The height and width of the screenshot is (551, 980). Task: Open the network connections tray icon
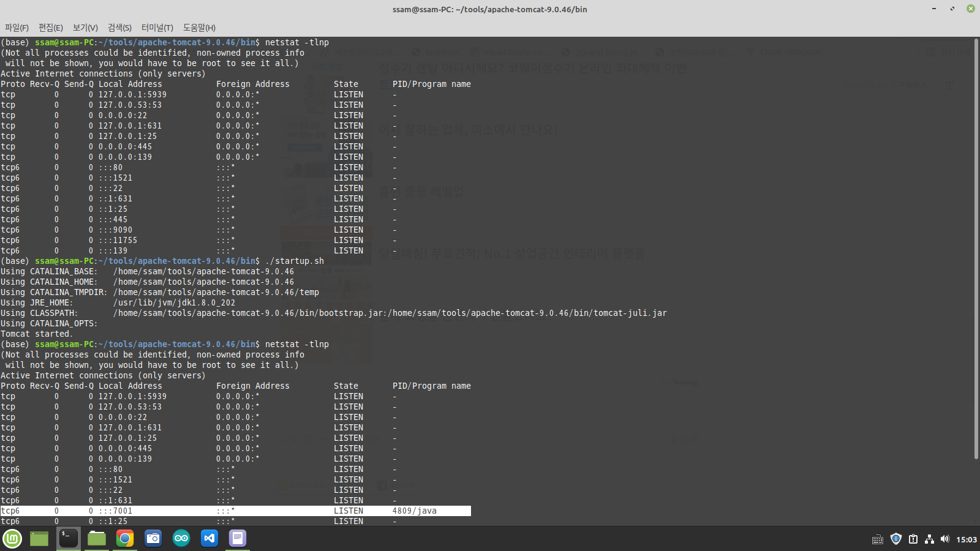tap(929, 539)
